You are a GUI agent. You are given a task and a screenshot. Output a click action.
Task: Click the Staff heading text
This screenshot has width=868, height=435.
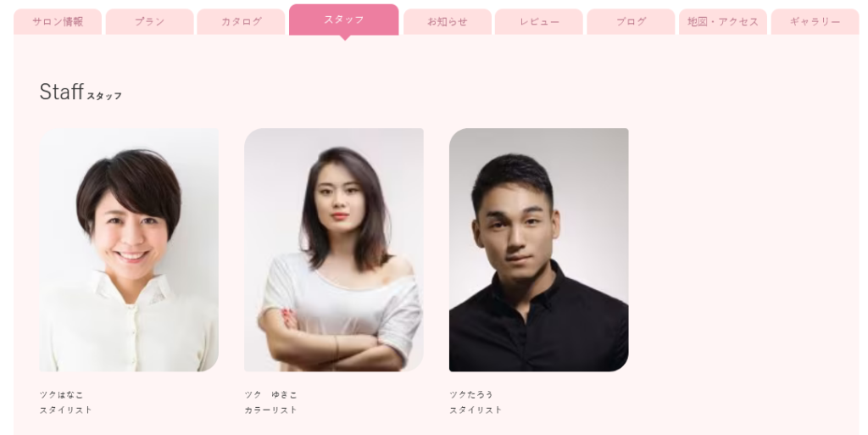61,92
